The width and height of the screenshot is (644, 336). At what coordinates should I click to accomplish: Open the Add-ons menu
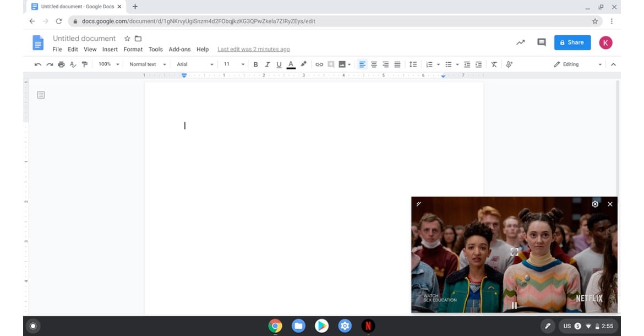tap(179, 50)
